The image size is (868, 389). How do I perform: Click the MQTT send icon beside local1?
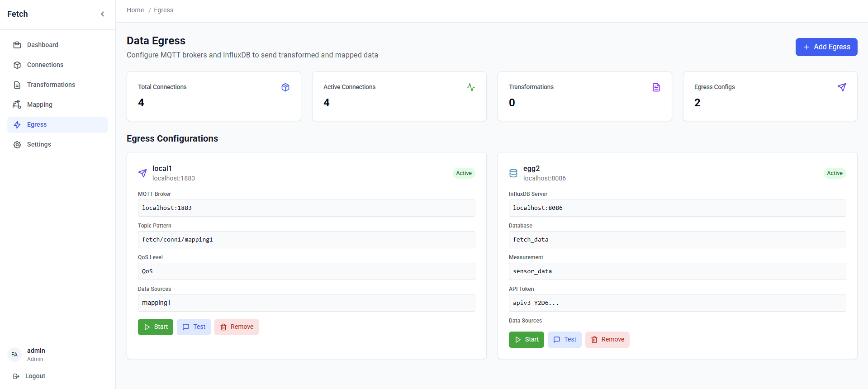click(x=142, y=173)
